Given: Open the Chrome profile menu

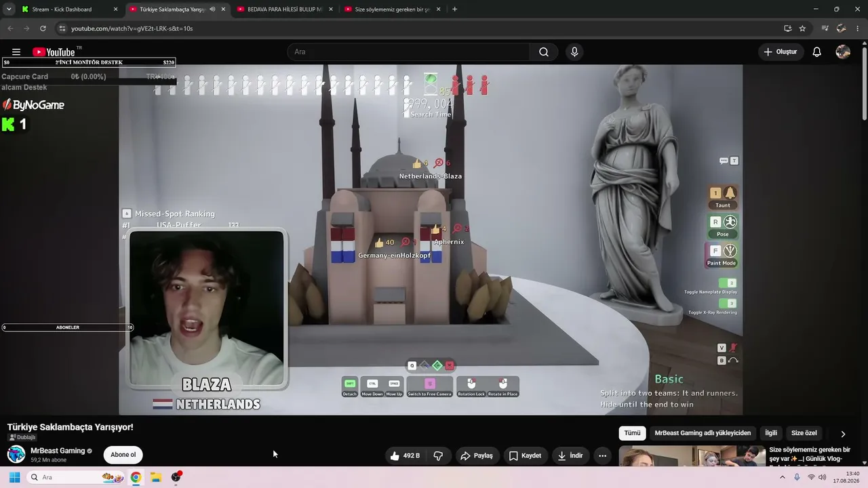Looking at the screenshot, I should [x=842, y=28].
